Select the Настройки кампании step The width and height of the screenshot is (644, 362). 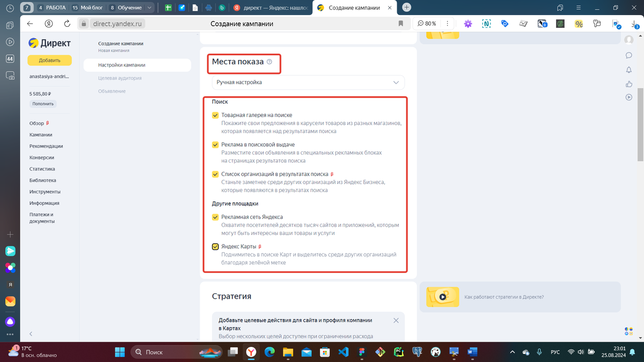tap(137, 65)
